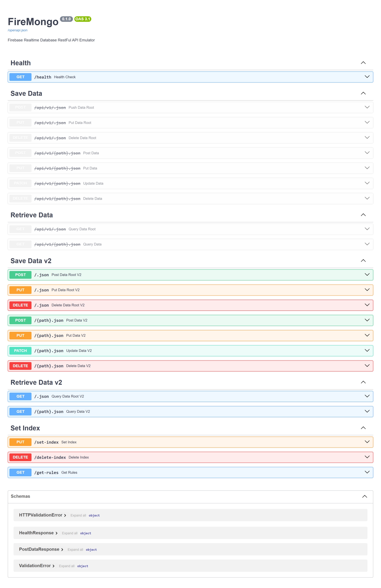
Task: Click the DELETE badge for Delete Data Root V2
Action: point(20,305)
